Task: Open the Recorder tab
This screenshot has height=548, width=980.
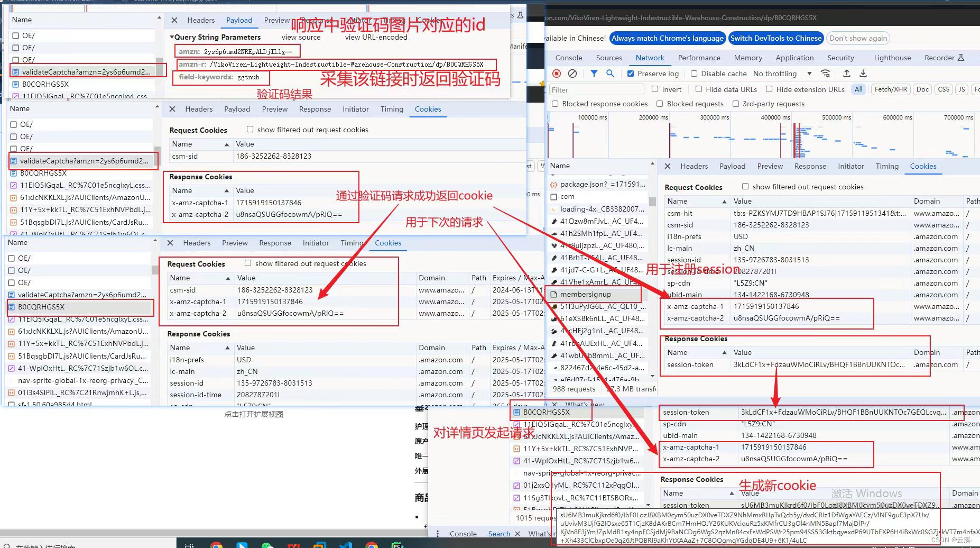Action: pyautogui.click(x=944, y=58)
